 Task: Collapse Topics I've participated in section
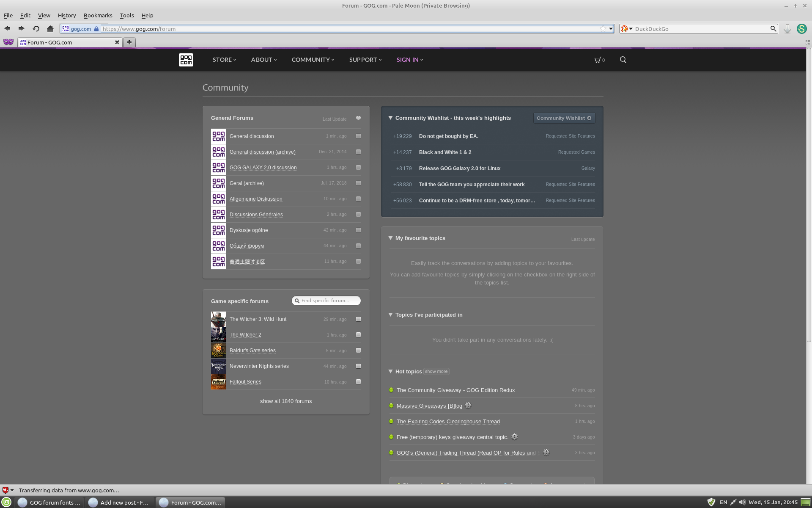coord(390,315)
